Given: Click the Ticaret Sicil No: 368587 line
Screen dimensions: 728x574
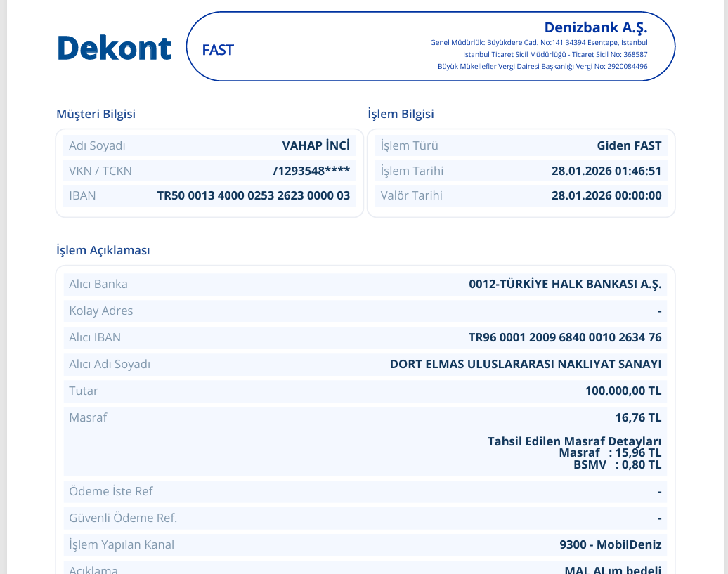Looking at the screenshot, I should (x=555, y=54).
